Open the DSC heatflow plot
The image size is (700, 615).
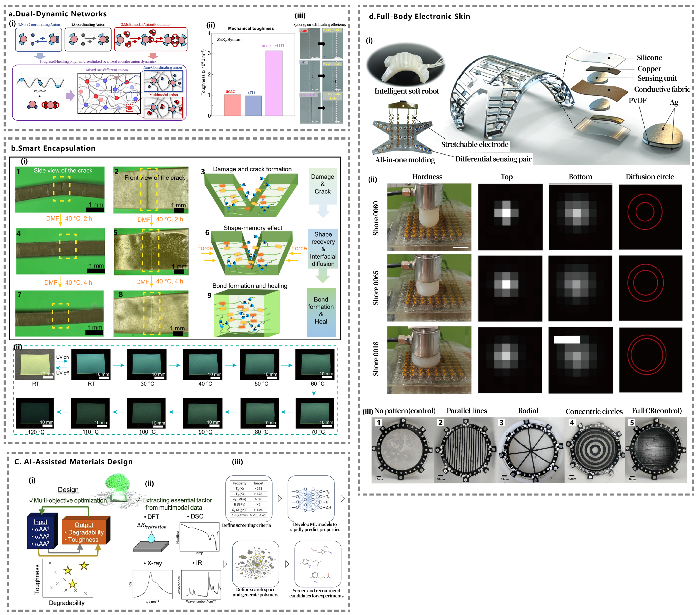200,537
